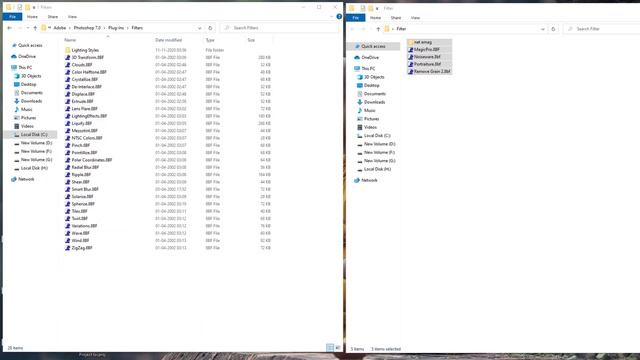This screenshot has height=360, width=640.
Task: Click the Liquify.8BF file icon
Action: [x=68, y=123]
